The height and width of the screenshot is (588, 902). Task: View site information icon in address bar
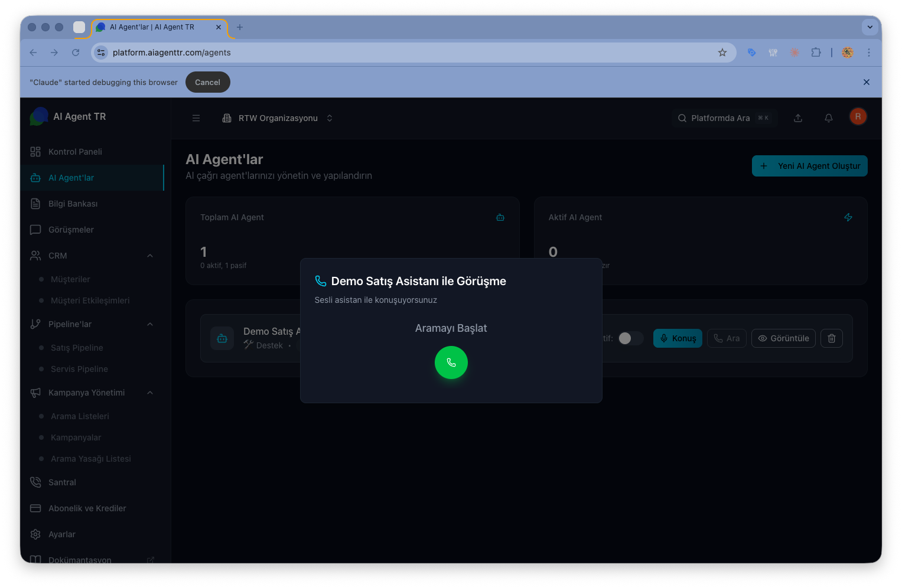[x=101, y=53]
